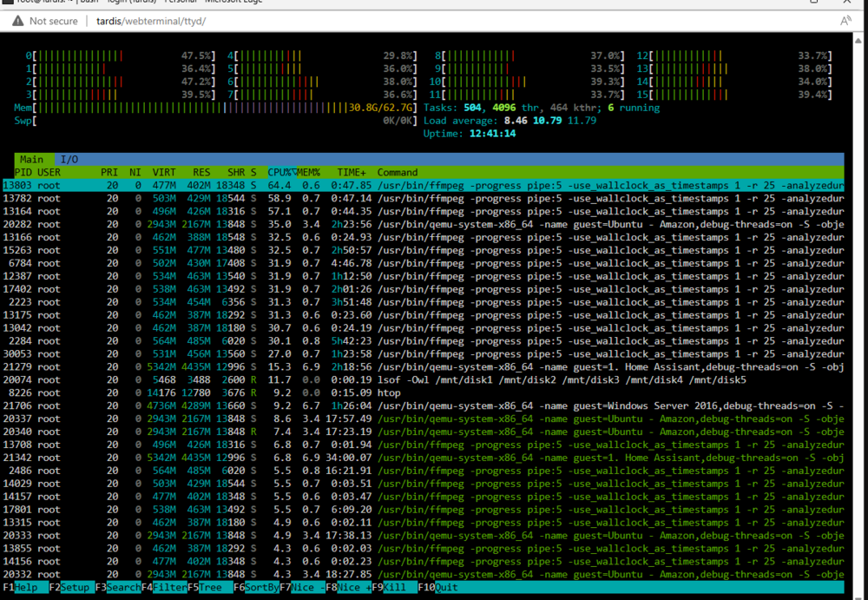Viewport: 868px width, 600px height.
Task: Select Windows Server 2016 qemu row PID 21706
Action: pyautogui.click(x=424, y=405)
